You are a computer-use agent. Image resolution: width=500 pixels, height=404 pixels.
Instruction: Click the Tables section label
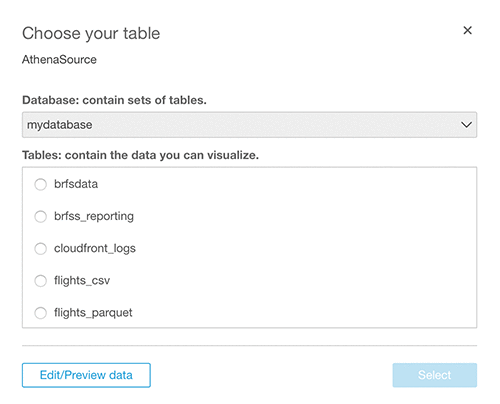pos(140,155)
